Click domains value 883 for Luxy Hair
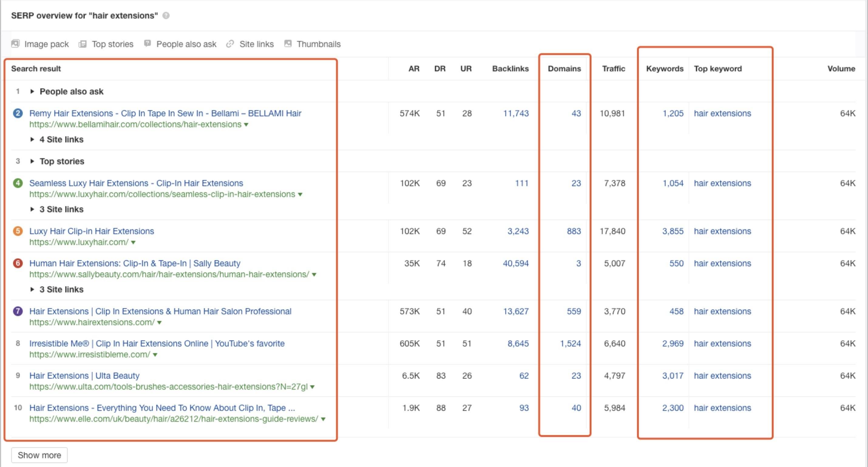The width and height of the screenshot is (868, 467). (574, 231)
